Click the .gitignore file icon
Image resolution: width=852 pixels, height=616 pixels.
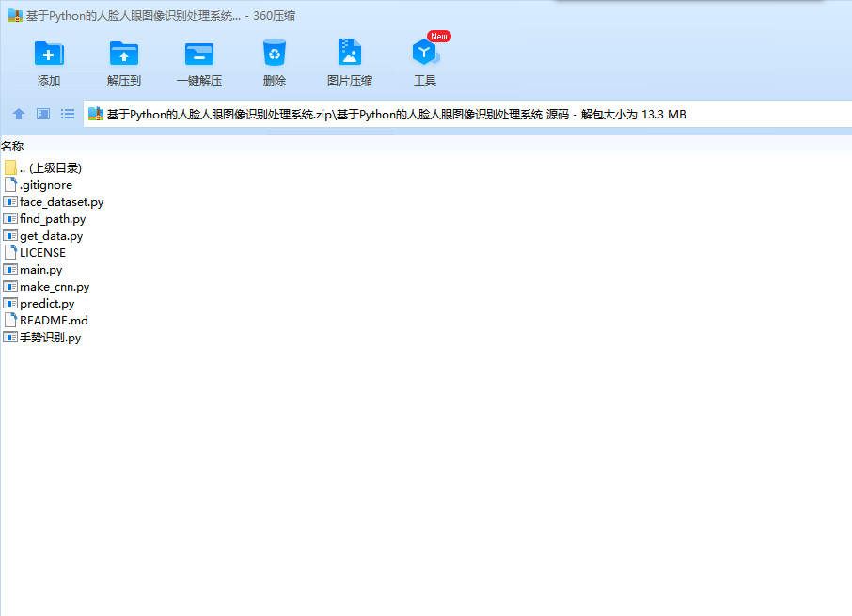coord(10,184)
